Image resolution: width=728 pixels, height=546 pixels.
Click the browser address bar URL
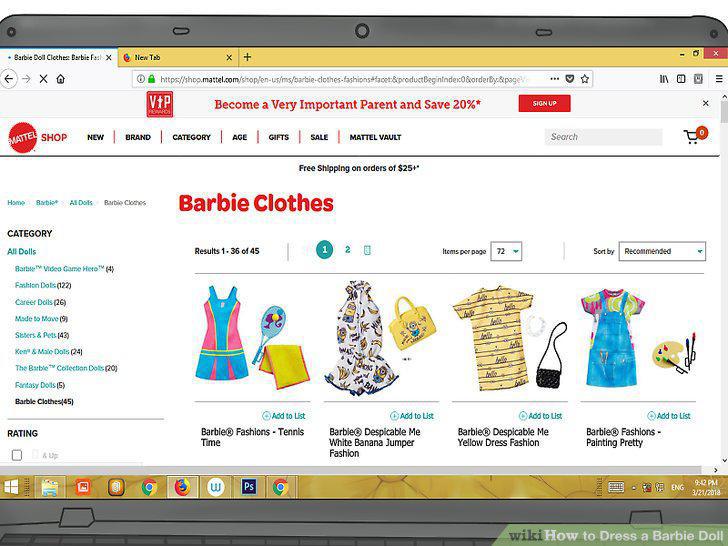coord(344,79)
